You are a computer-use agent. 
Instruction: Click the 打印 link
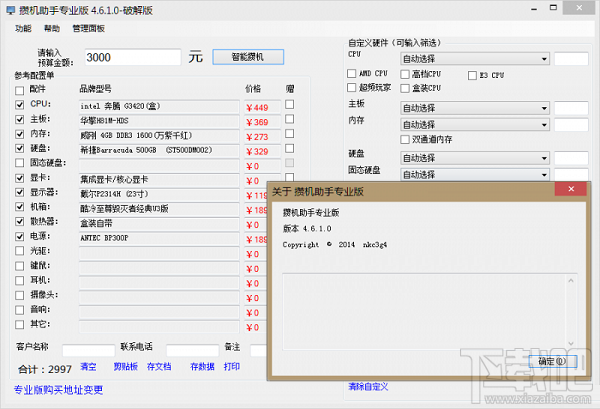coord(232,367)
